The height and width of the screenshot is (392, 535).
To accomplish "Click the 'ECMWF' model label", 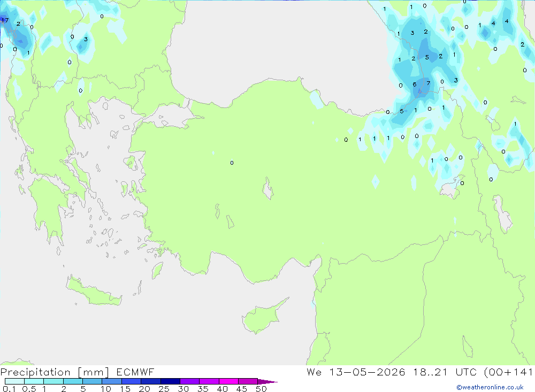I will (135, 372).
